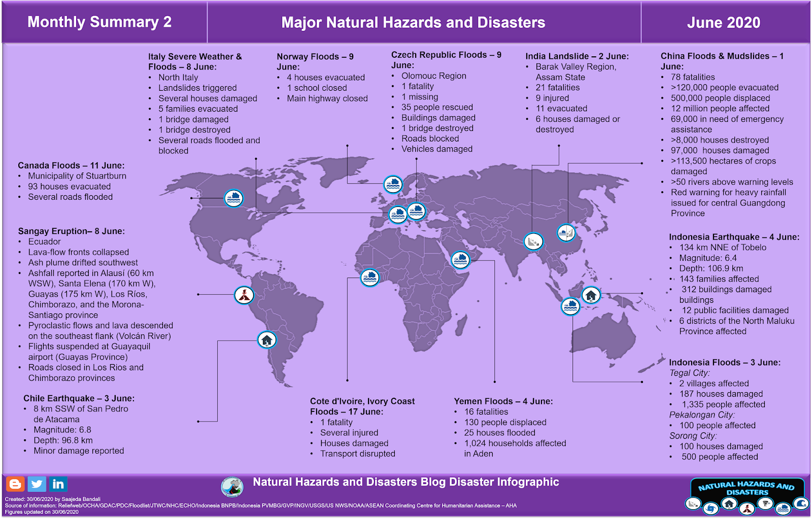Click the volcano icon in the hazards logo

[x=747, y=508]
